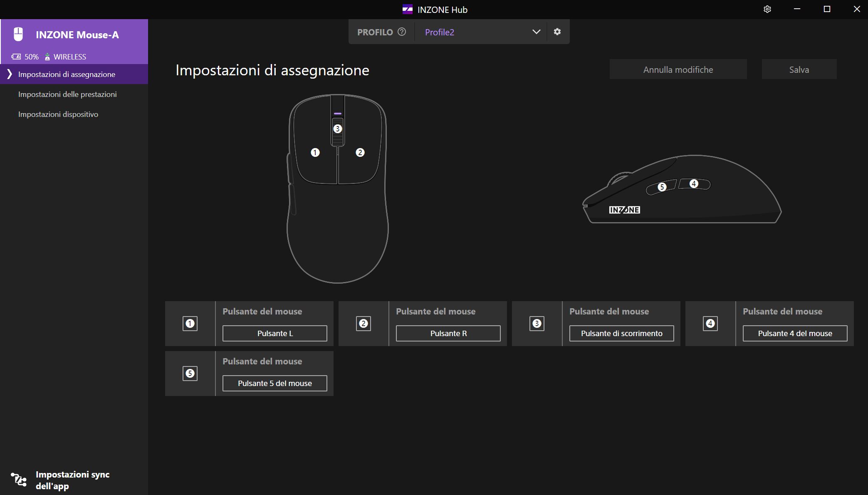
Task: Expand the Profile2 dropdown arrow
Action: click(x=536, y=32)
